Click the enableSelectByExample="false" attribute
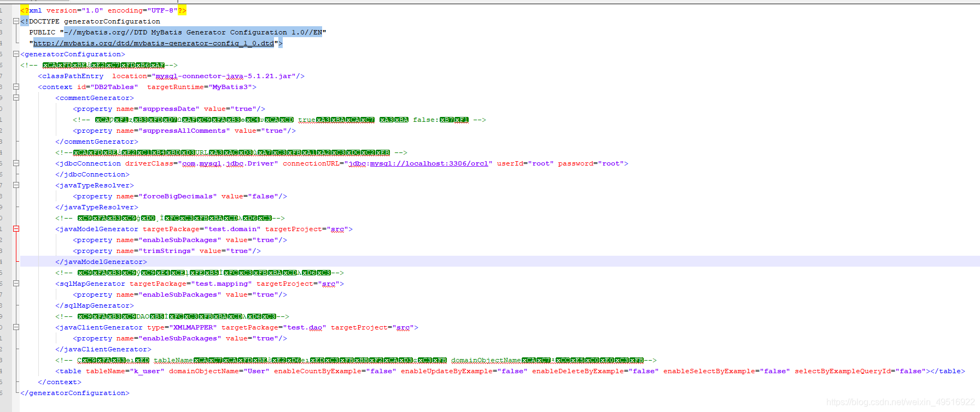This screenshot has height=412, width=980. coord(727,371)
